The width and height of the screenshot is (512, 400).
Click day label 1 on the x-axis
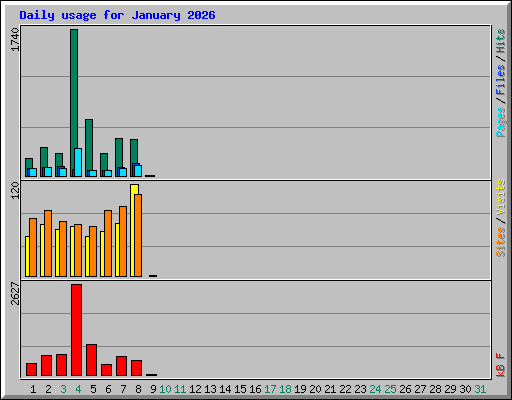[x=33, y=389]
